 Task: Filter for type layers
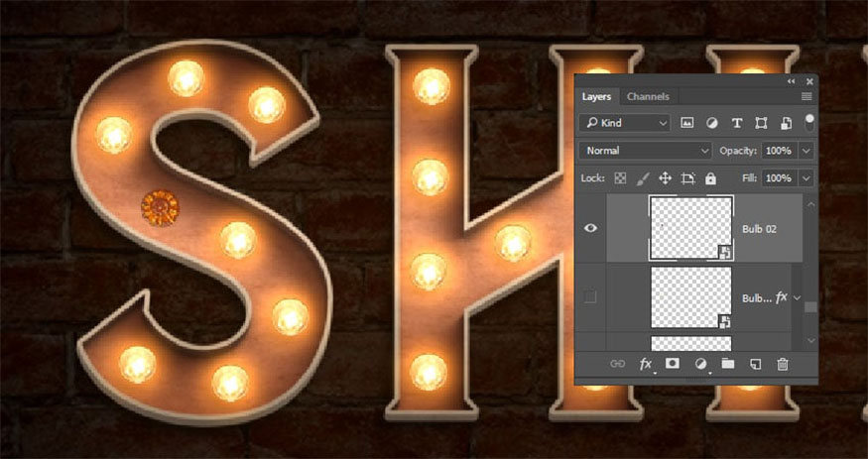736,123
